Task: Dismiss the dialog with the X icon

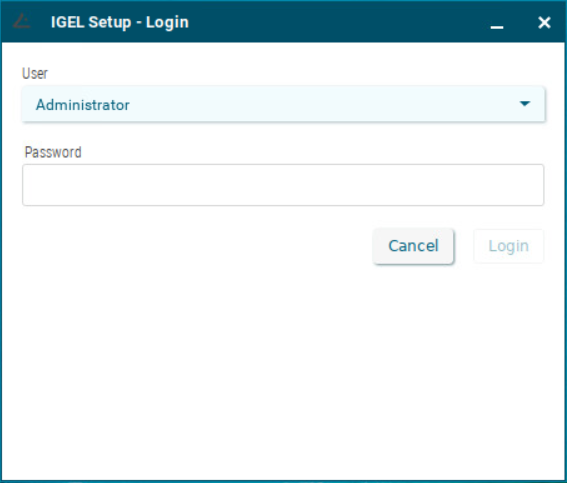Action: pyautogui.click(x=544, y=22)
